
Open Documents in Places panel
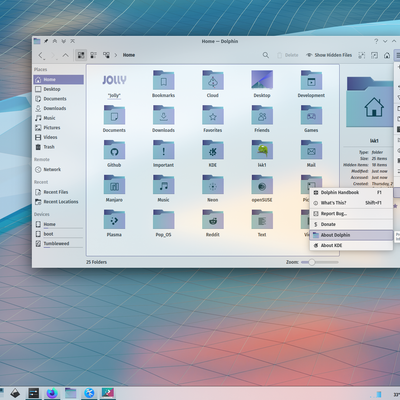click(x=58, y=99)
